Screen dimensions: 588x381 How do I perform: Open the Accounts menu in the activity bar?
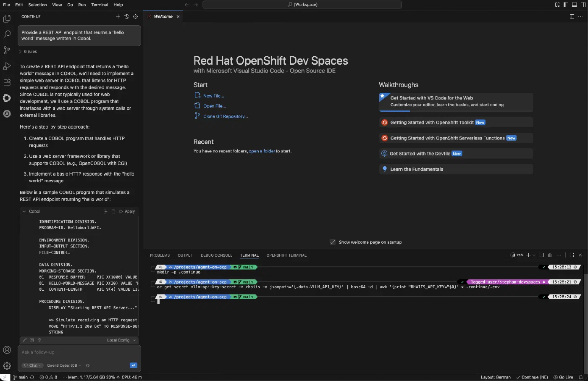[x=7, y=350]
